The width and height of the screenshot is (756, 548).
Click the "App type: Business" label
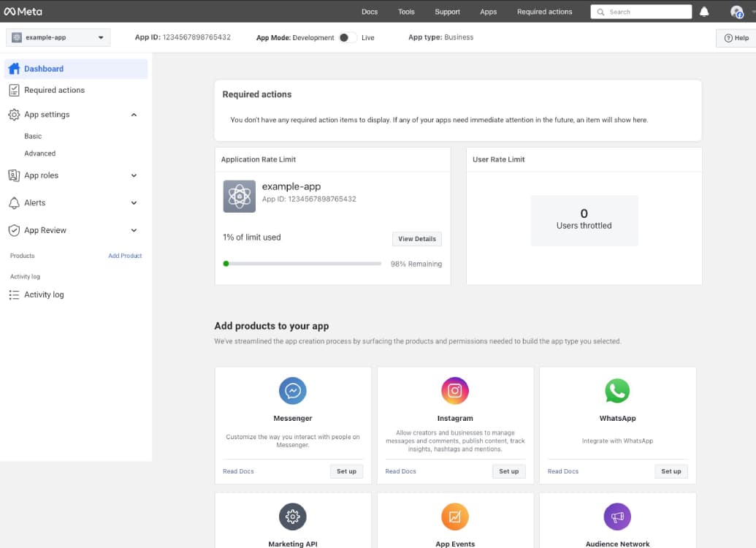pyautogui.click(x=440, y=37)
